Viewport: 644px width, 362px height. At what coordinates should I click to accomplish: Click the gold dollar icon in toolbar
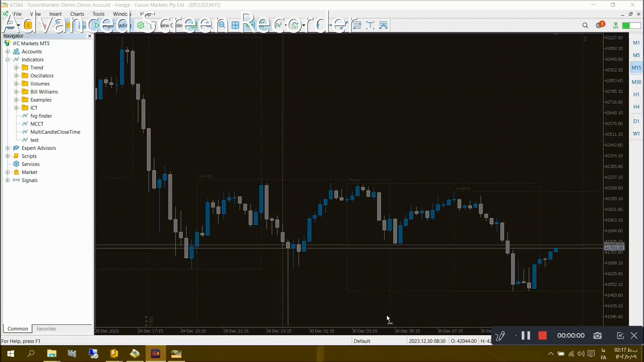pos(28,25)
